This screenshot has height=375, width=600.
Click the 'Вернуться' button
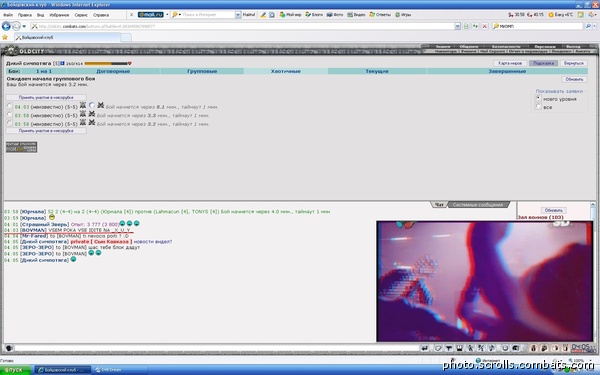click(573, 63)
